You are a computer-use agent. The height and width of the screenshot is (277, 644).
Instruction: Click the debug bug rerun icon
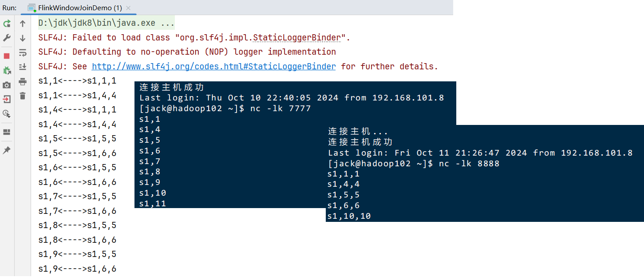[7, 70]
